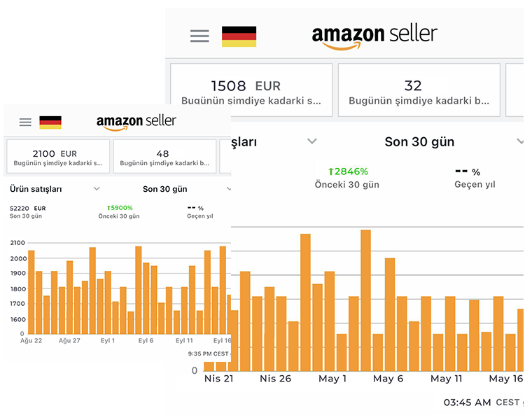Click the large panel's 'Geçen yıl' comparison label
The height and width of the screenshot is (420, 525).
coord(475,185)
